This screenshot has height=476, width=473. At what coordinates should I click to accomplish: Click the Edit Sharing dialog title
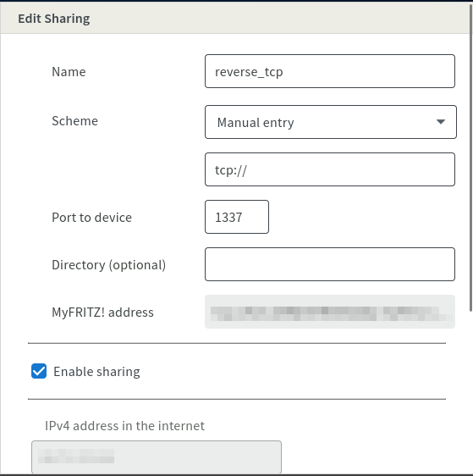coord(54,19)
